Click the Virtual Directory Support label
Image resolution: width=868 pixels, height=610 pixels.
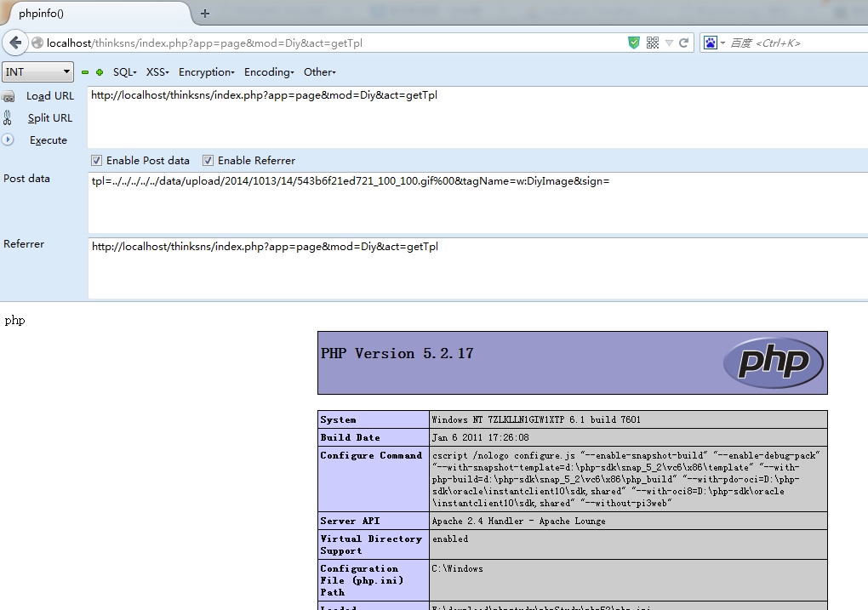coord(371,544)
